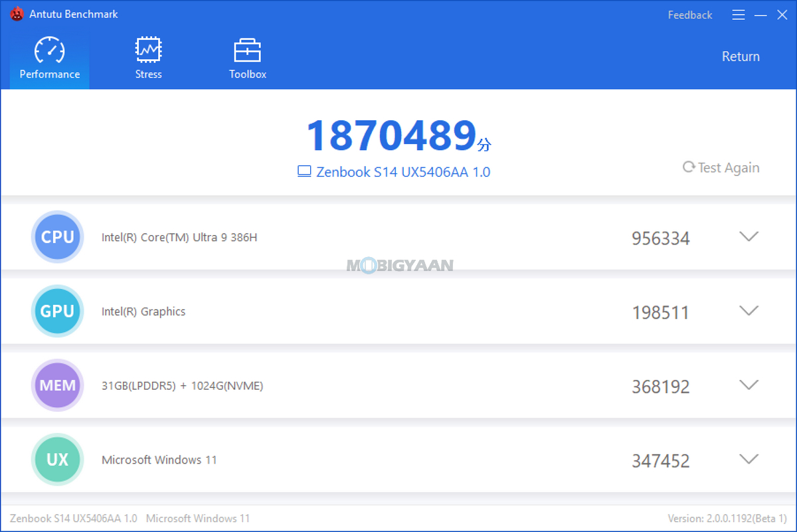Switch to the Stress tab
Image resolution: width=797 pixels, height=532 pixels.
click(149, 59)
